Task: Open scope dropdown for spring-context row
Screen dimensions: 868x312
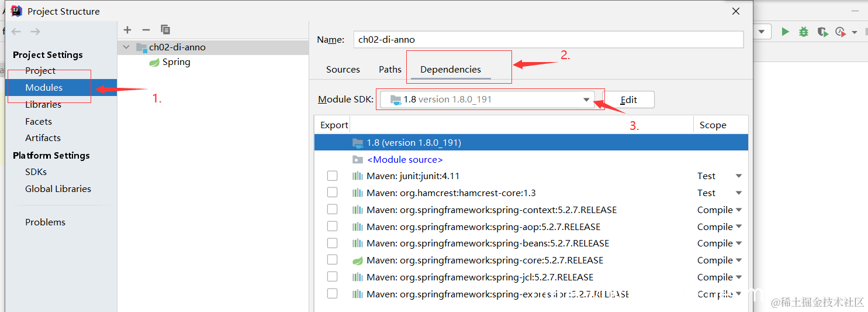Action: pyautogui.click(x=739, y=210)
